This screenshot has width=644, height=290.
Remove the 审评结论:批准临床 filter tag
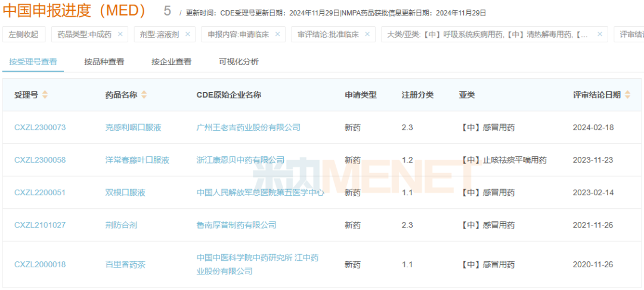(367, 35)
